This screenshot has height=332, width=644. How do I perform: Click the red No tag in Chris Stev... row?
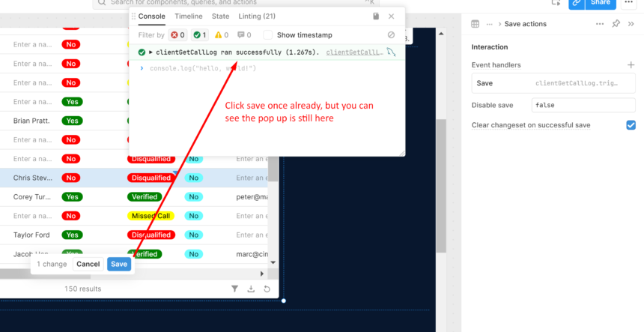(70, 178)
